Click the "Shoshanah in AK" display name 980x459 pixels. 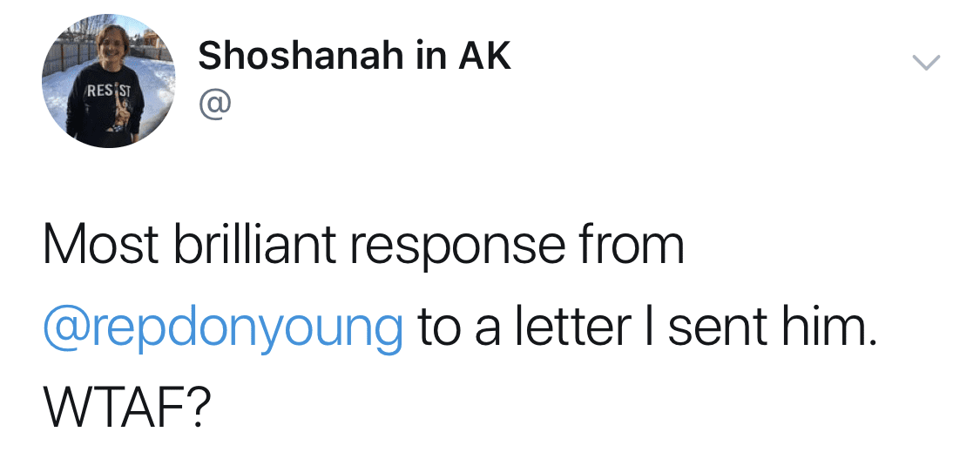point(355,56)
